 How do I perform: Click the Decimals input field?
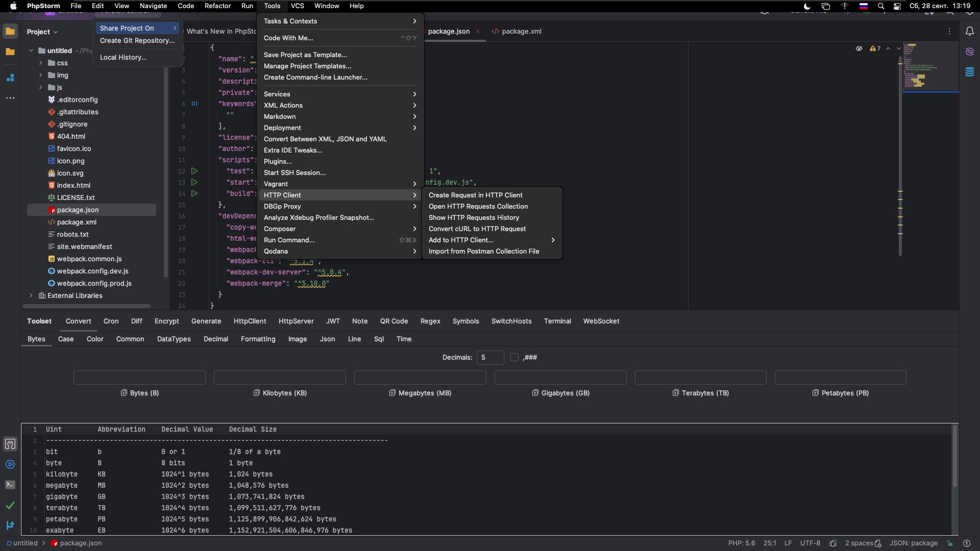490,357
